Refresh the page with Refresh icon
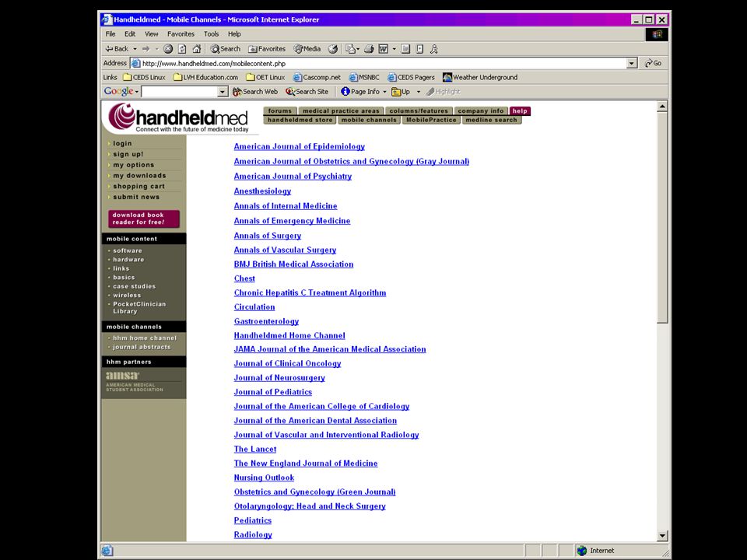 [182, 48]
